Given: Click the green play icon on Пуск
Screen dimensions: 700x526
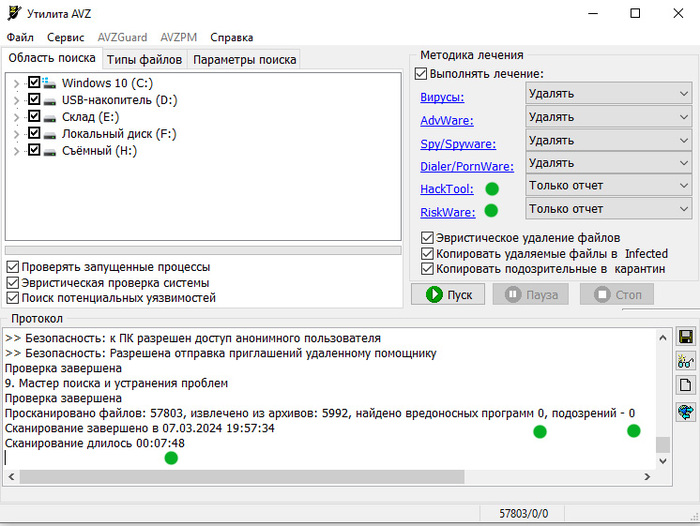Looking at the screenshot, I should (434, 295).
